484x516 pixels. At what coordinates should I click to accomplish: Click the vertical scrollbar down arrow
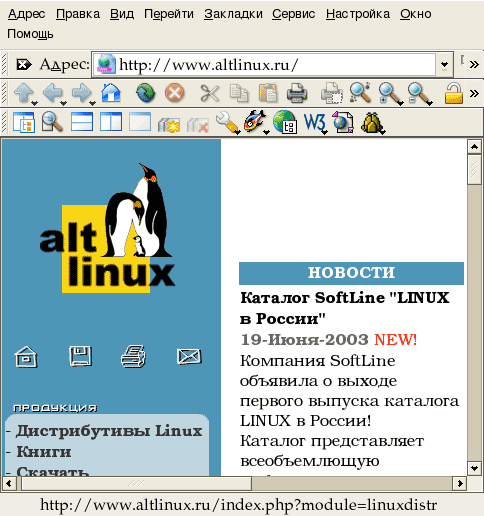(474, 468)
